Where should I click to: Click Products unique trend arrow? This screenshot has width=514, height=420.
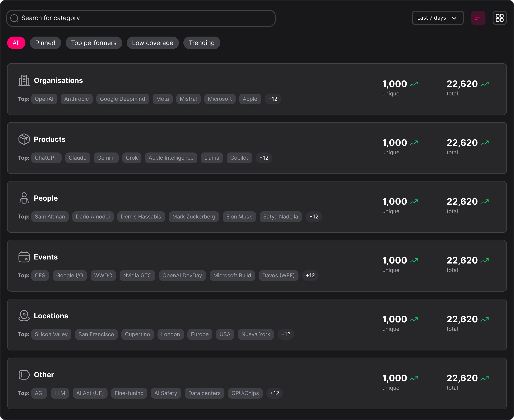414,143
